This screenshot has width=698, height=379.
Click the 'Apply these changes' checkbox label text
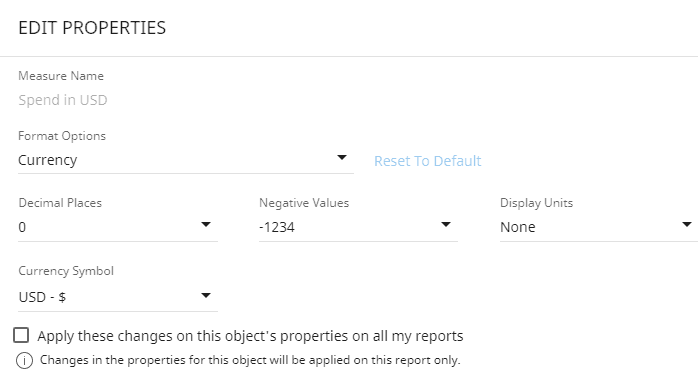coord(250,336)
